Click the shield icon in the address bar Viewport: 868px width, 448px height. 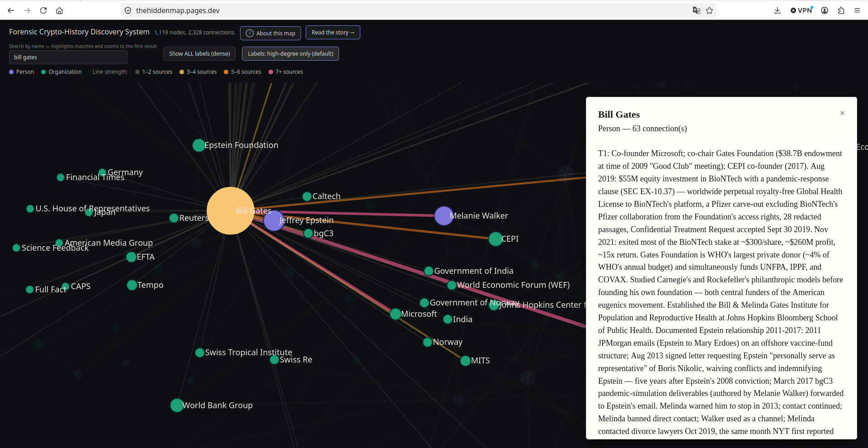coord(128,10)
